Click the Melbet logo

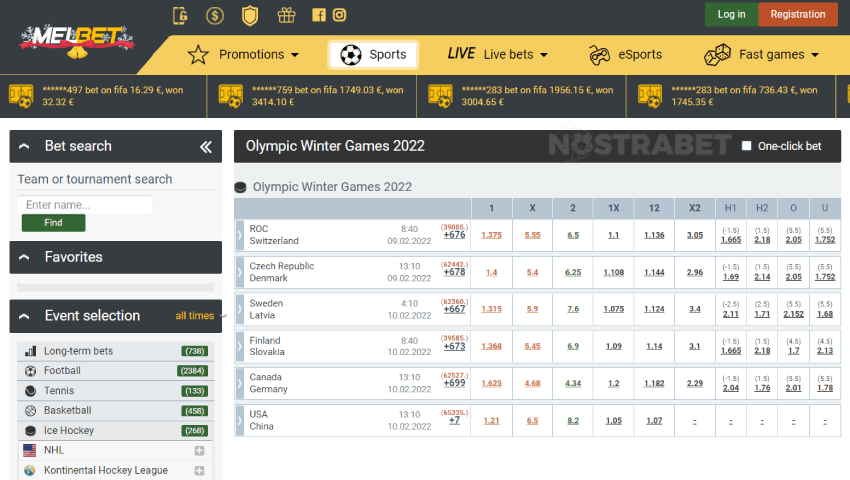(77, 40)
